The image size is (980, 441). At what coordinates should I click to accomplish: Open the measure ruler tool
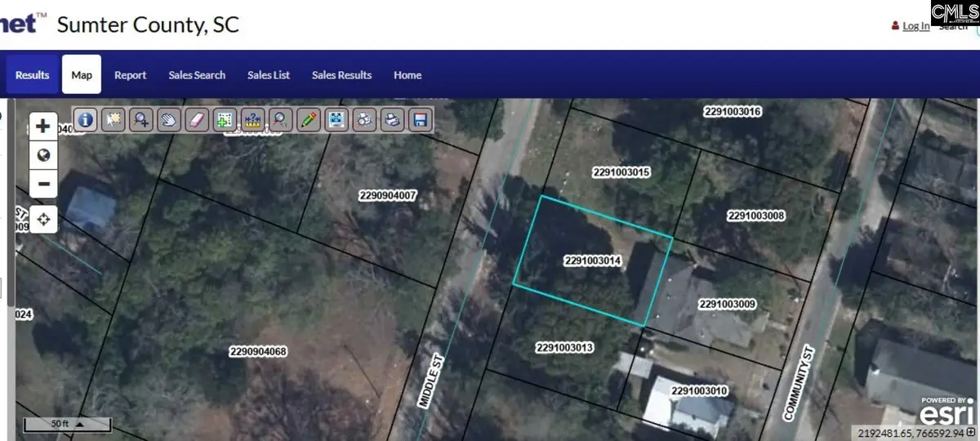coord(252,120)
